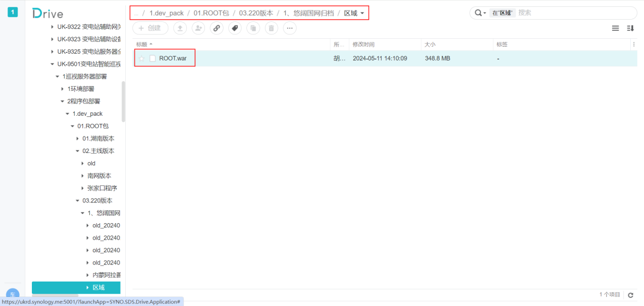Viewport: 644px width, 306px height.
Task: Collapse the 1巡视服务器部署 folder
Action: point(57,76)
